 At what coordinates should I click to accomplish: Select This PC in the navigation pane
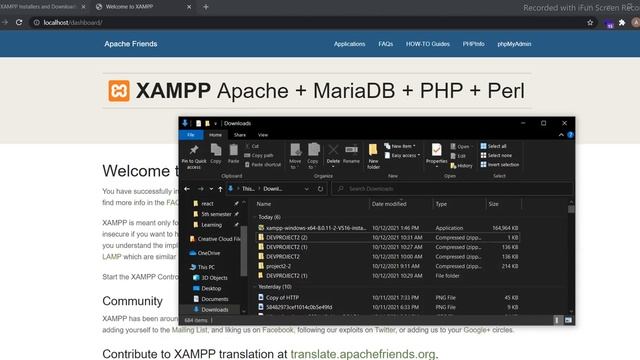pos(202,267)
